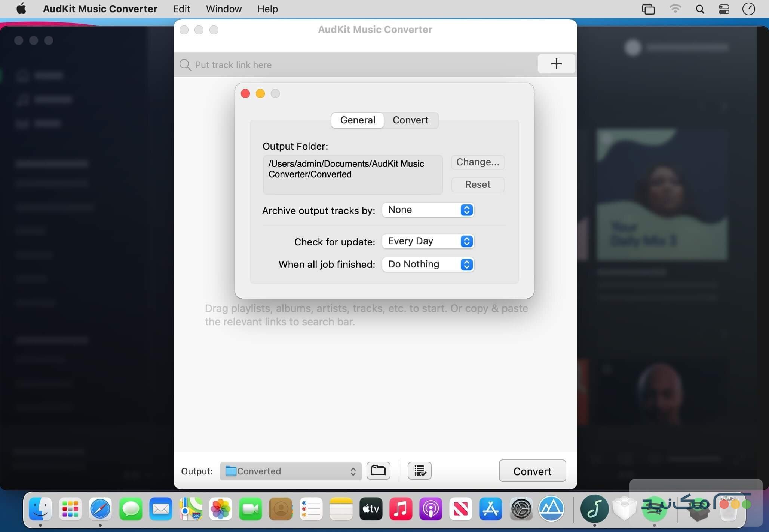Click the search magnifier in the track link bar

click(x=185, y=65)
